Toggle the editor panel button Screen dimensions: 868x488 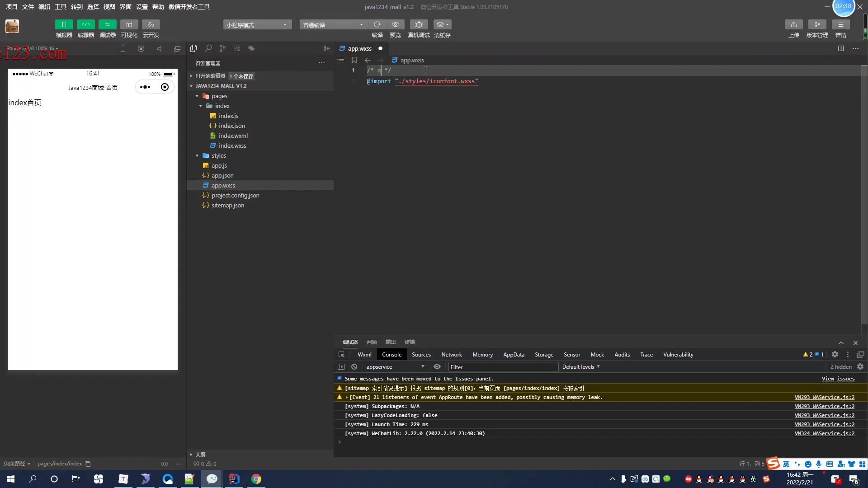(85, 24)
